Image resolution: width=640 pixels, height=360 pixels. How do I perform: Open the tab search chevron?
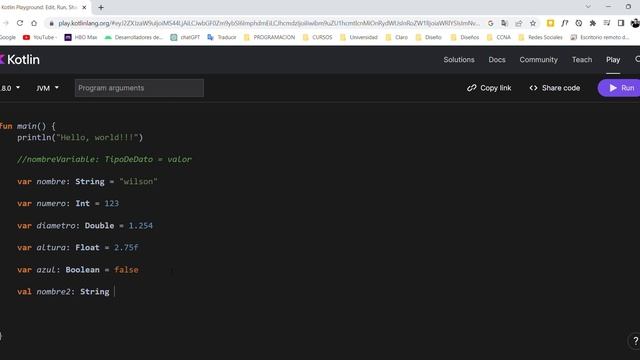[588, 7]
